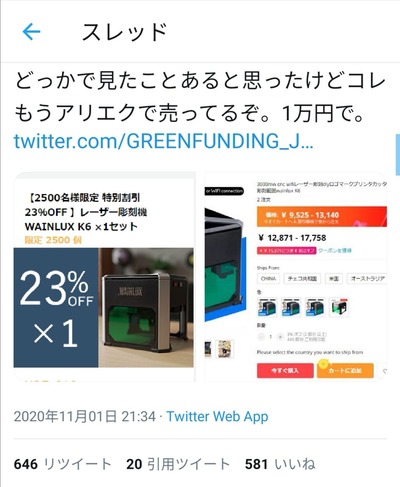400x487 pixels.
Task: Open the twitter.com/GREENFUNDING_J link
Action: [x=163, y=141]
